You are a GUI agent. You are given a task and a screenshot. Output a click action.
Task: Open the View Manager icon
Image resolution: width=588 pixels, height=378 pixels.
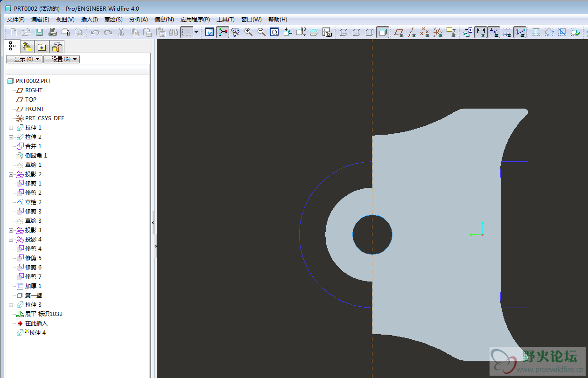coord(327,32)
